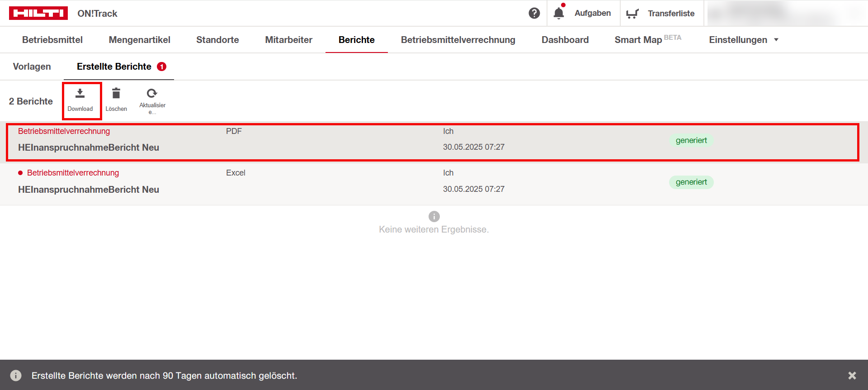
Task: Click the Löschen trash icon
Action: (x=116, y=94)
